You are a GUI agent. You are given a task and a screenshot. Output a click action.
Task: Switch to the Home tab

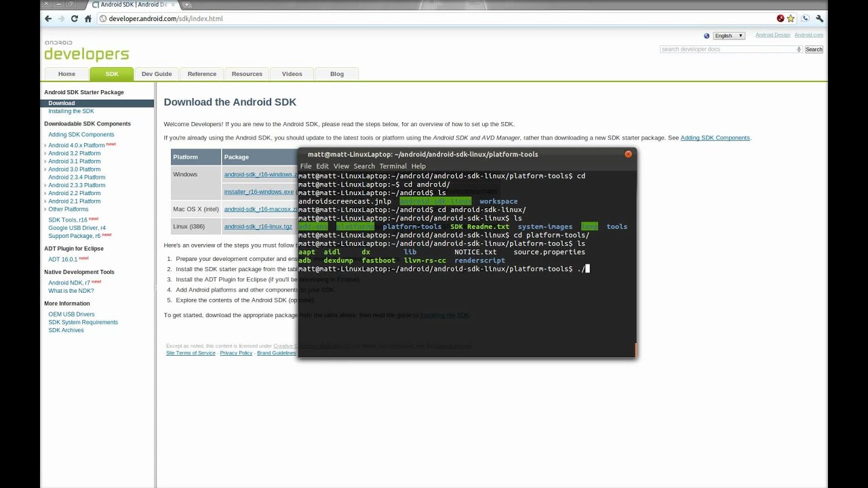(66, 74)
